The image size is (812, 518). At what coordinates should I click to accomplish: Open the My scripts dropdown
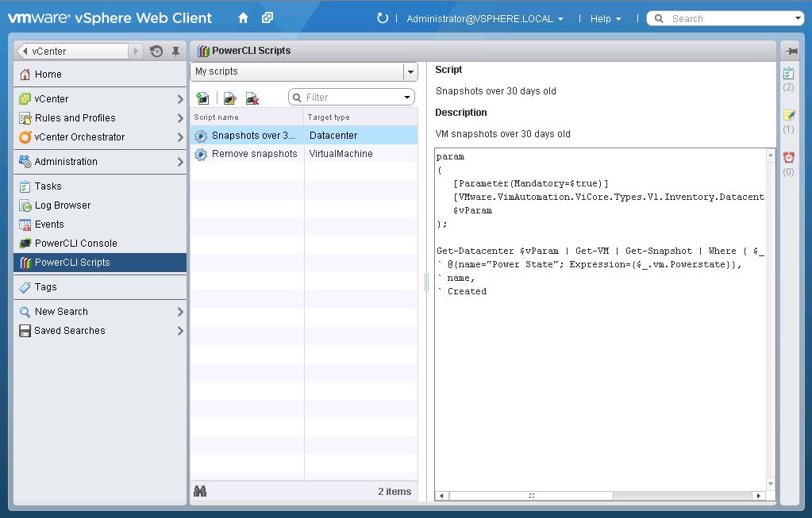(410, 72)
